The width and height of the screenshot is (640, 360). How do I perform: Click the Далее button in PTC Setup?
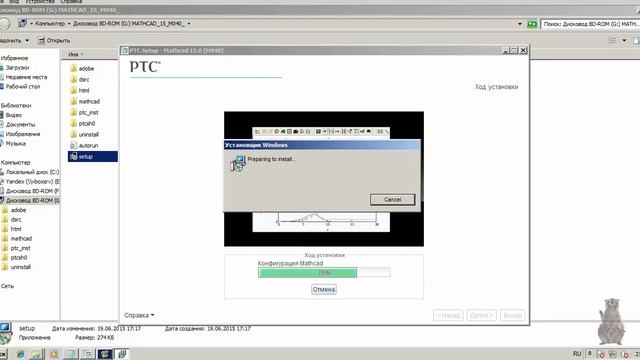tap(481, 315)
